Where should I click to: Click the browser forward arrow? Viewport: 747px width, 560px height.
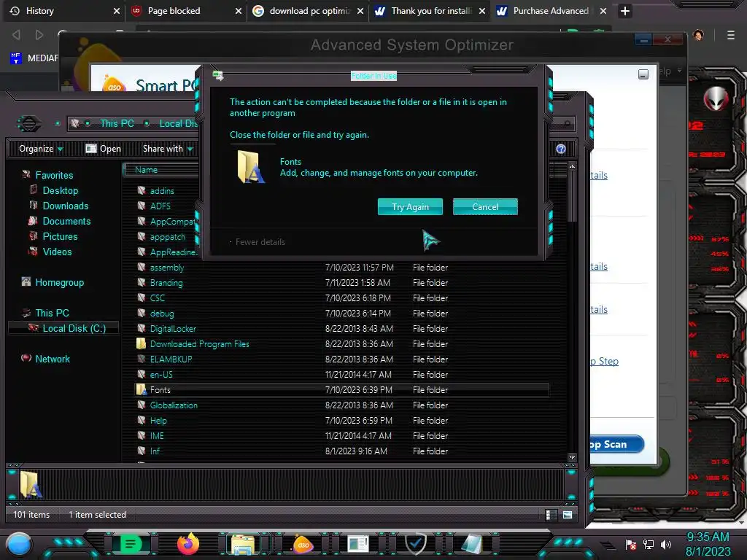point(39,35)
